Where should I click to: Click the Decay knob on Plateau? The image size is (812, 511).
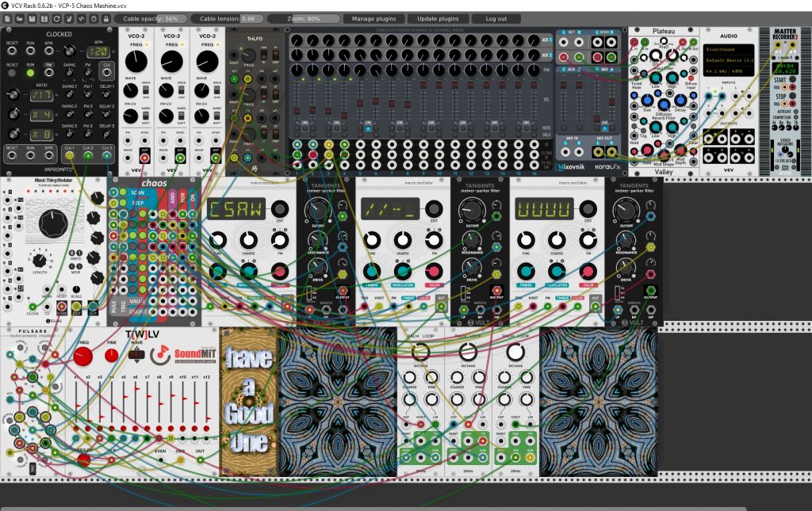point(680,101)
